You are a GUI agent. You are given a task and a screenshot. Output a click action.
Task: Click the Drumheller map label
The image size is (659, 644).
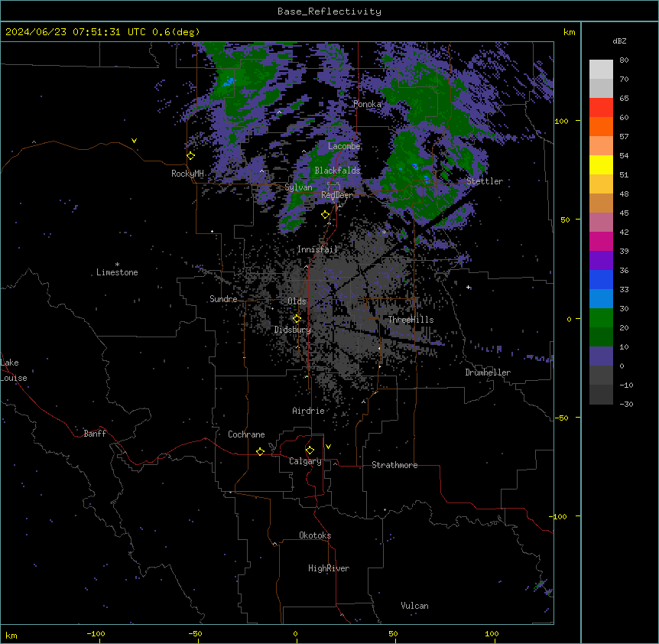point(488,372)
